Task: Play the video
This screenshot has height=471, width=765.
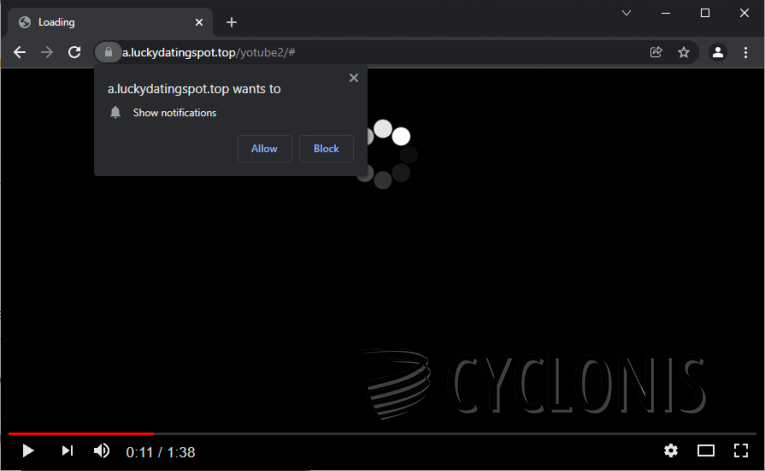Action: coord(28,451)
